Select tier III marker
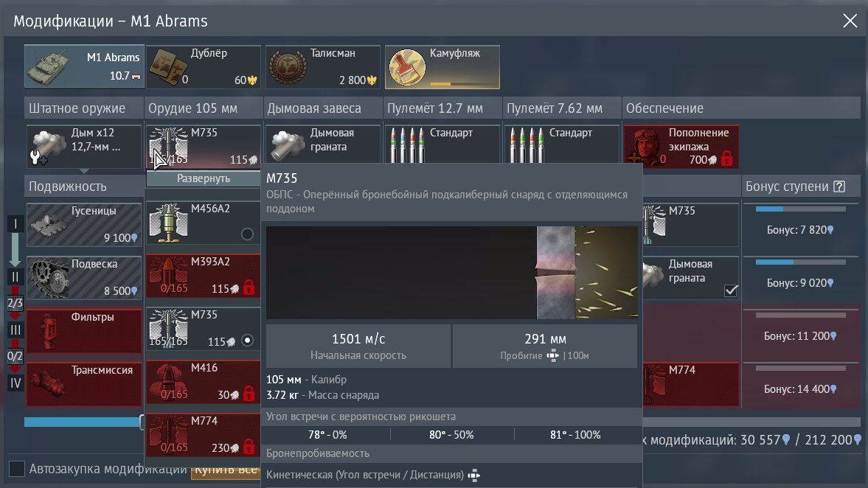The width and height of the screenshot is (868, 488). tap(15, 330)
